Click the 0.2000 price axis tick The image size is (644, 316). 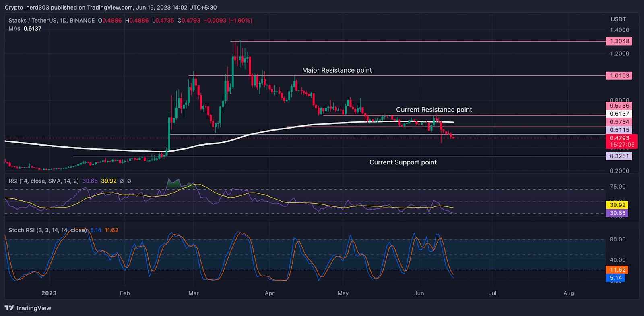pos(619,171)
